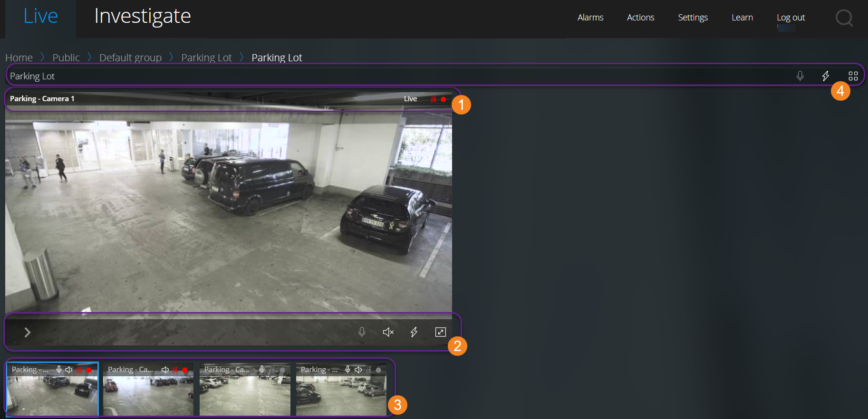Expand the camera toolbar chevron arrow

point(28,332)
